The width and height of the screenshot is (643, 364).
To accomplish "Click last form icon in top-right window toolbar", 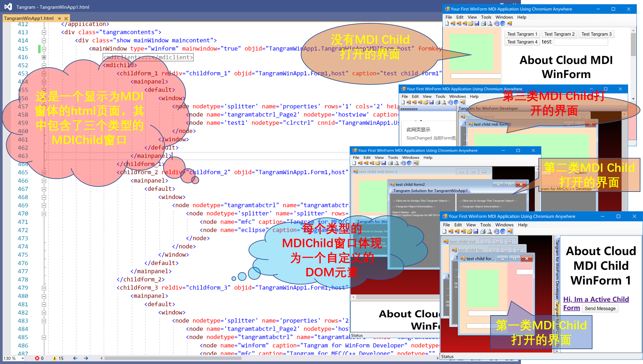I will (x=510, y=24).
